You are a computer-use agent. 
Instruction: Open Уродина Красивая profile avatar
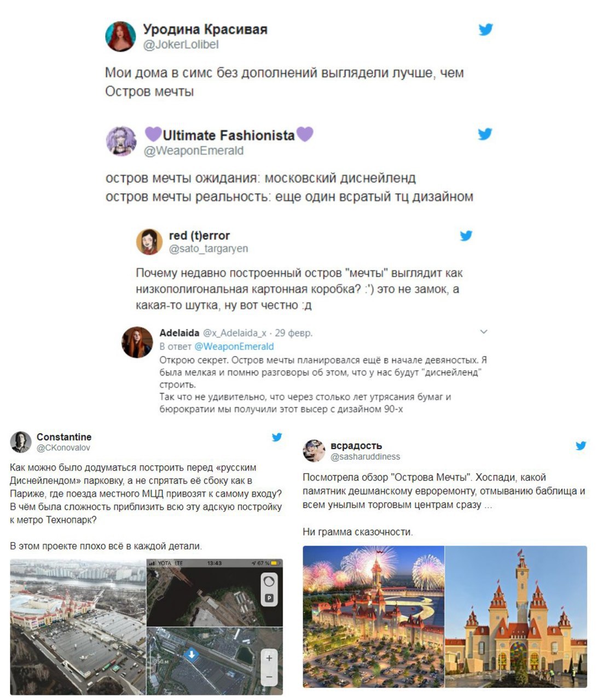click(120, 37)
